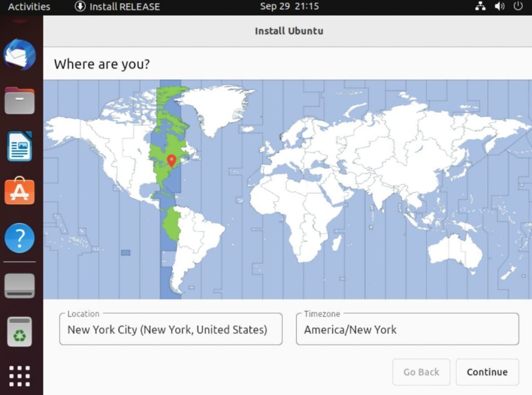Open the Files manager from the dock

(x=19, y=101)
